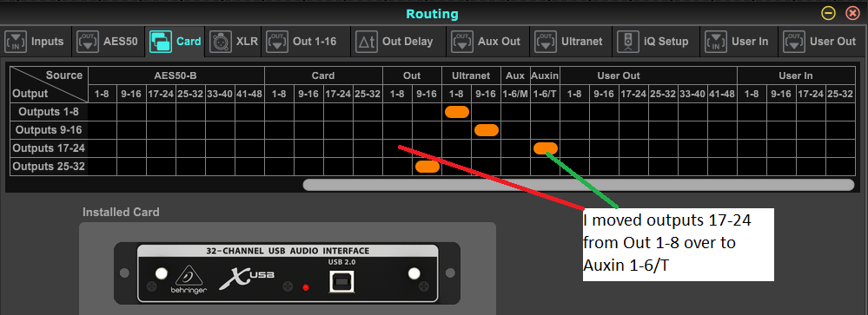Viewport: 868px width, 315px height.
Task: Click the Auxin column header
Action: pyautogui.click(x=545, y=75)
